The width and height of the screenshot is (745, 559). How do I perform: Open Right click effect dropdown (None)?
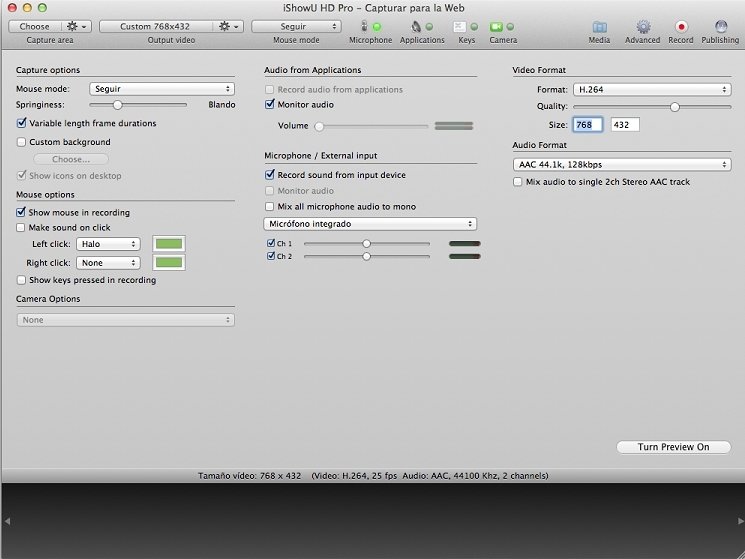(x=108, y=263)
